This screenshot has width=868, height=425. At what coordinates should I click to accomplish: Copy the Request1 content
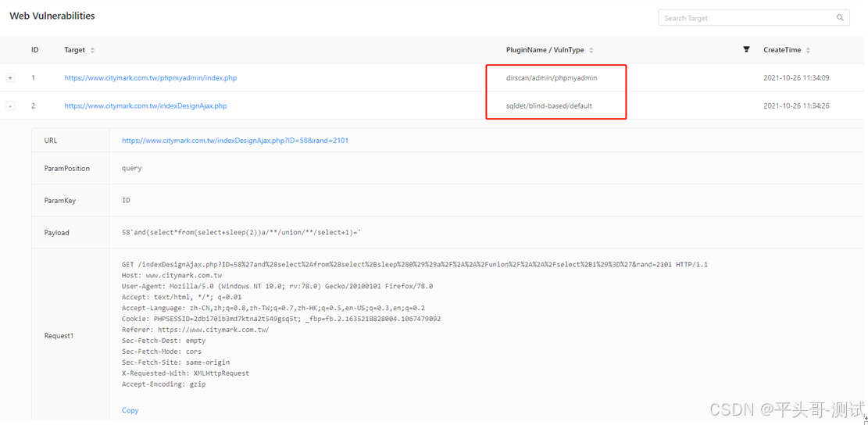[130, 410]
